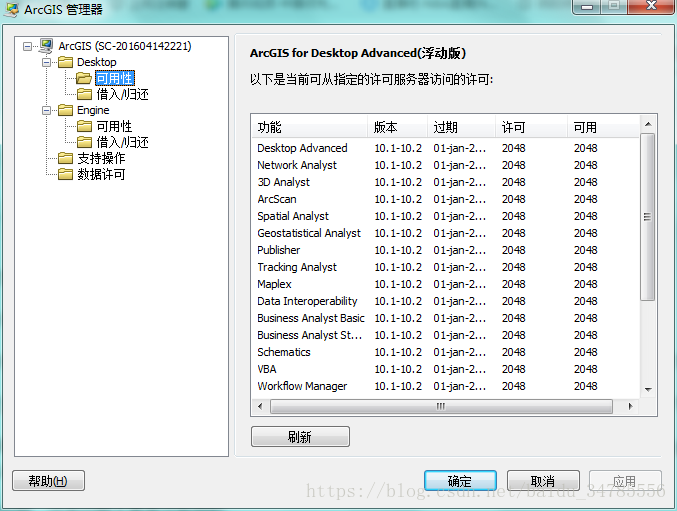Viewport: 677px width, 511px height.
Task: Select the Business Analyst St... row
Action: click(445, 335)
